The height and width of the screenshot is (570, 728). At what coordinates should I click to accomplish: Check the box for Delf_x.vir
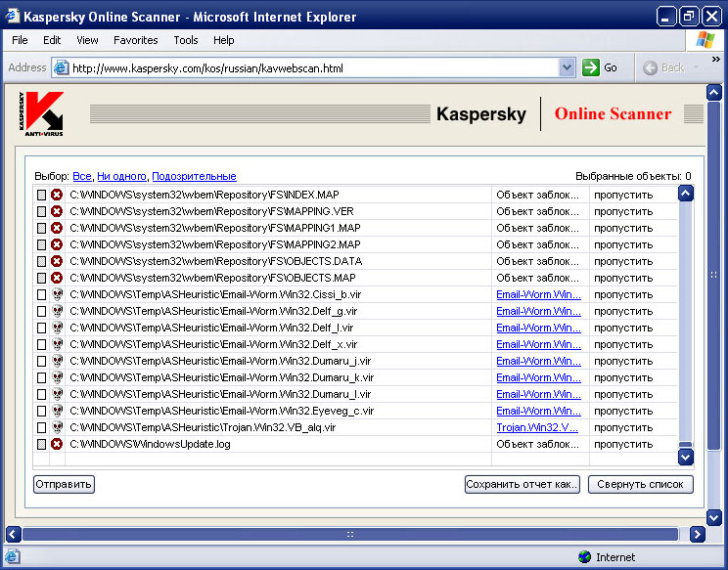(x=41, y=345)
